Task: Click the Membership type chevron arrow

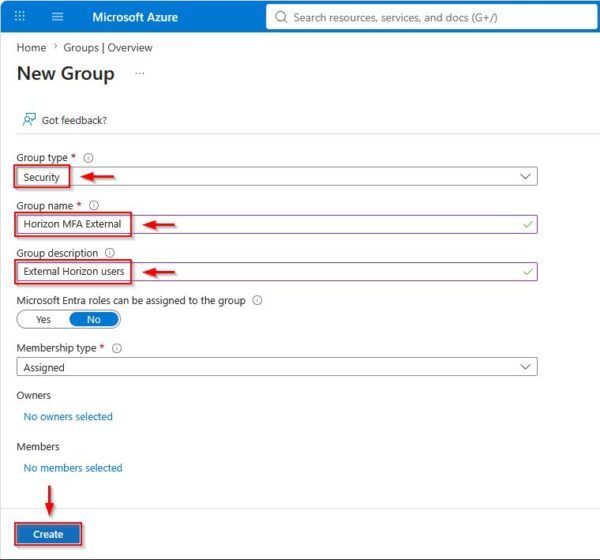Action: tap(525, 367)
